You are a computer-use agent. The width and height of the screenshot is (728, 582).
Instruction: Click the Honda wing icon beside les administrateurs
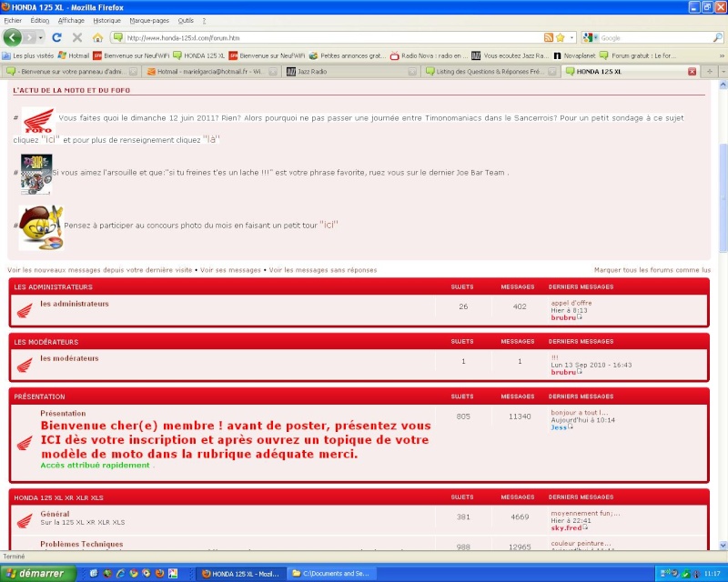[25, 310]
